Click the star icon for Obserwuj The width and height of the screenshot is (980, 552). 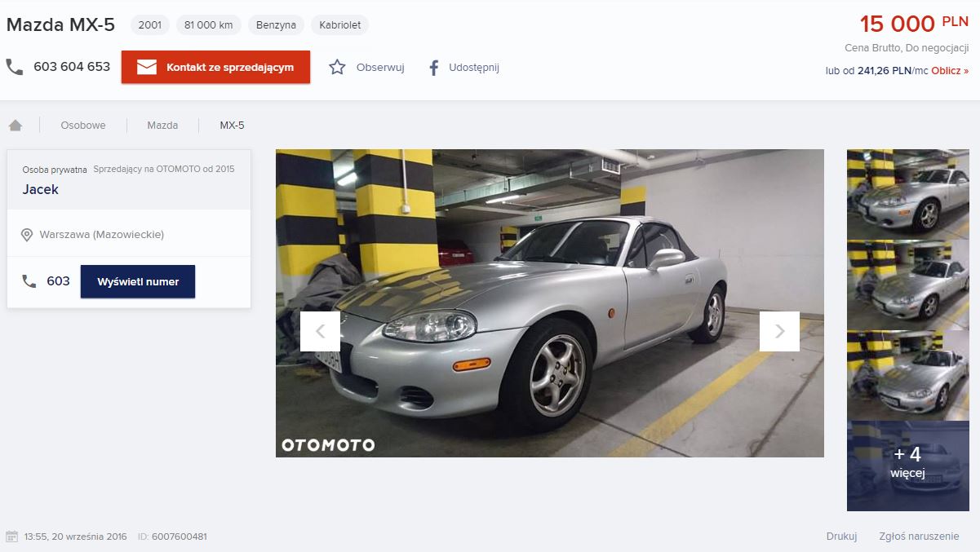click(337, 67)
